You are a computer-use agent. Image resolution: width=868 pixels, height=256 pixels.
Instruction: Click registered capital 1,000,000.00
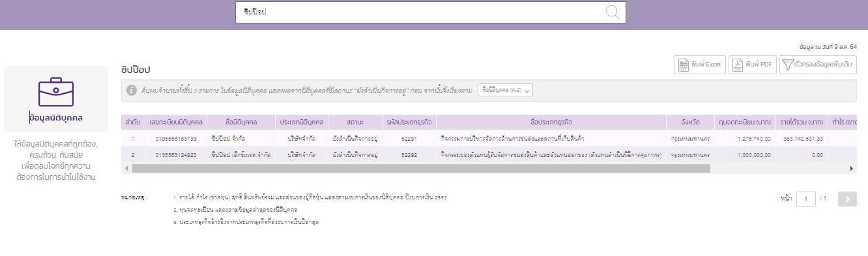755,155
